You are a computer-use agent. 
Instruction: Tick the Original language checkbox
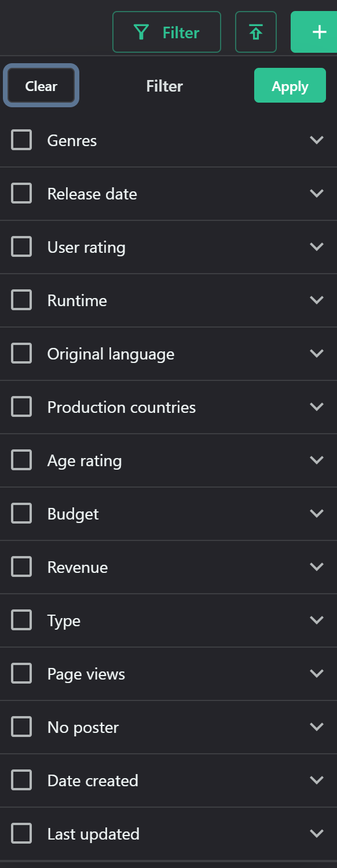pos(21,354)
